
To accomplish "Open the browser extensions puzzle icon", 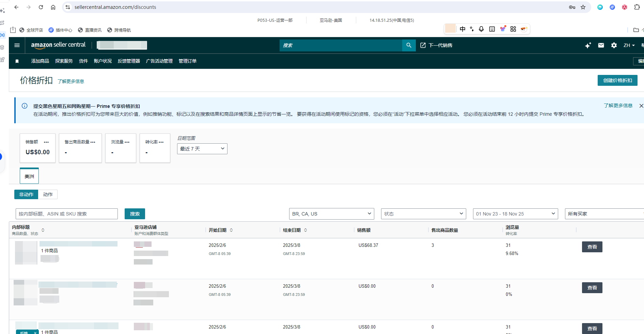I will pos(637,7).
